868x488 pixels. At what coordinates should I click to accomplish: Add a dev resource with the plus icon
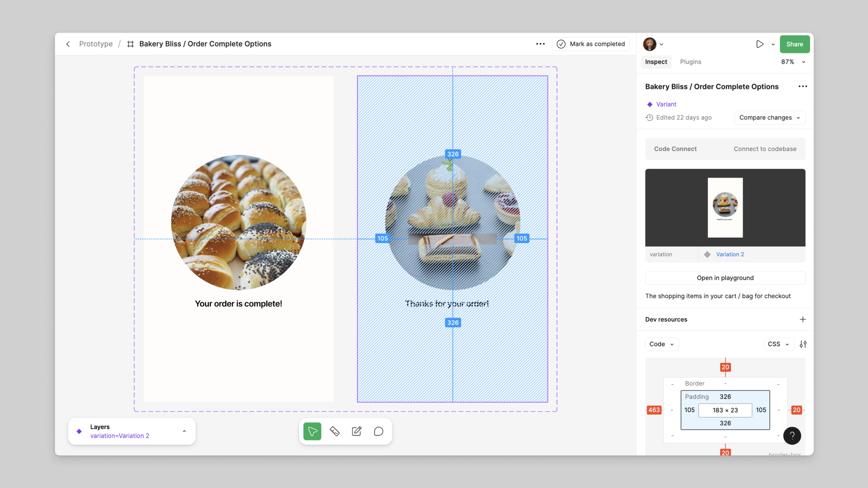[x=802, y=319]
